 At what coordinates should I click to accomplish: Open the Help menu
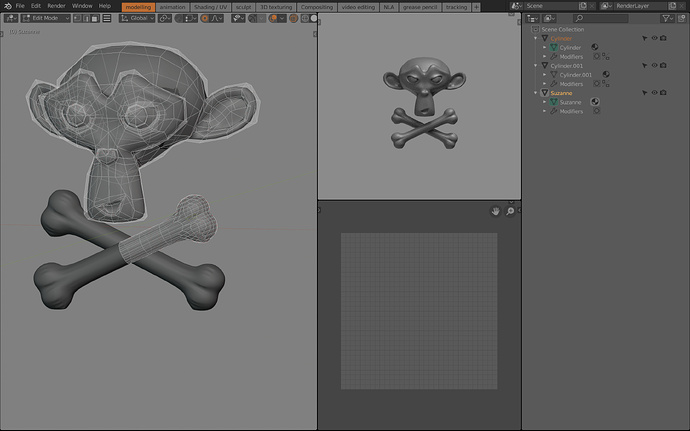tap(105, 6)
